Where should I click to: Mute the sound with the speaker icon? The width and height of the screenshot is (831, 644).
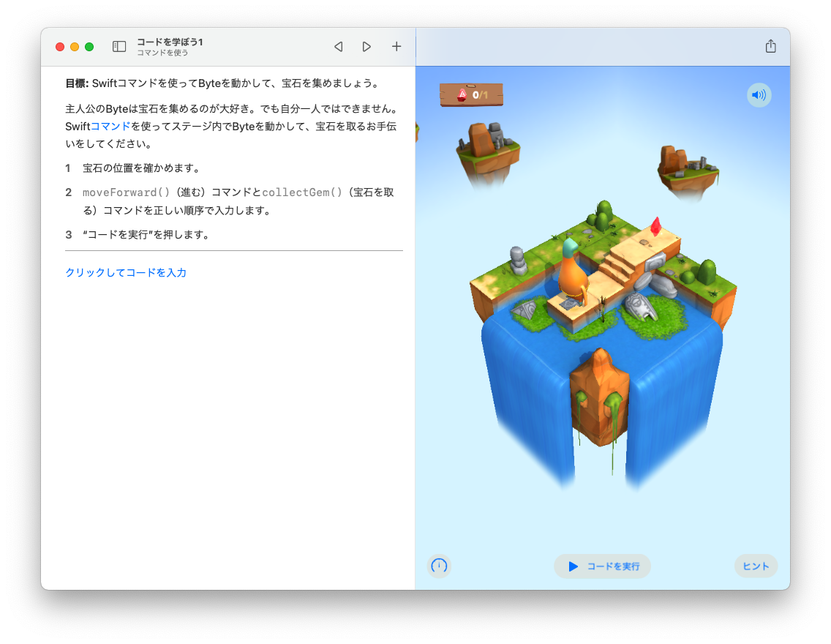pos(759,95)
